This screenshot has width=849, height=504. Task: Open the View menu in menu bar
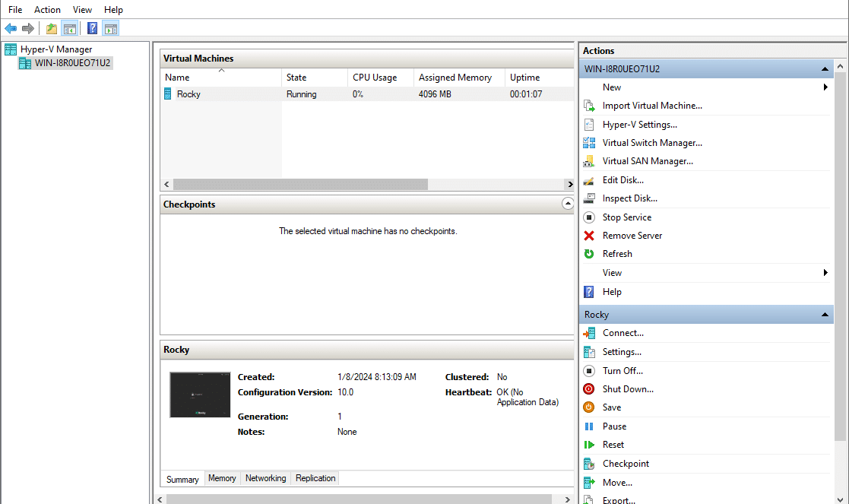coord(82,10)
